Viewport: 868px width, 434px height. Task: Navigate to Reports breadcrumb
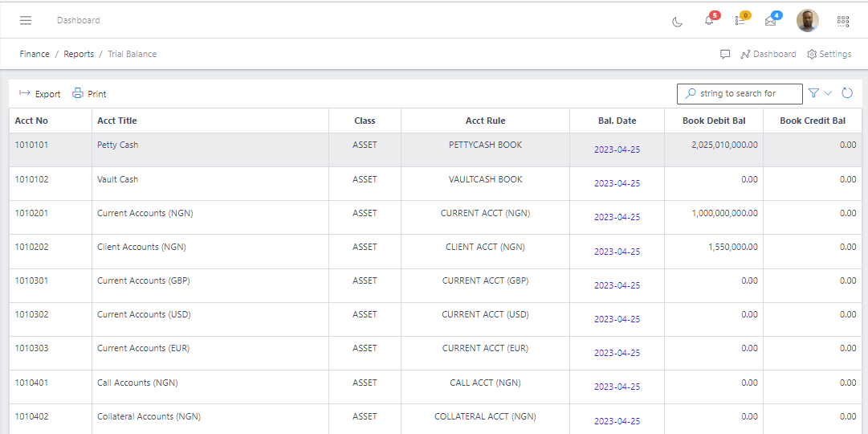(79, 55)
